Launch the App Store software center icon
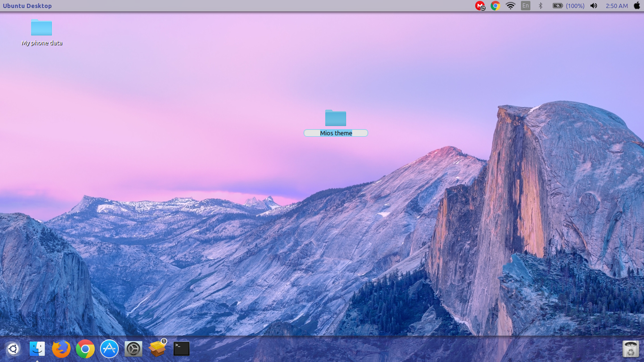 109,349
